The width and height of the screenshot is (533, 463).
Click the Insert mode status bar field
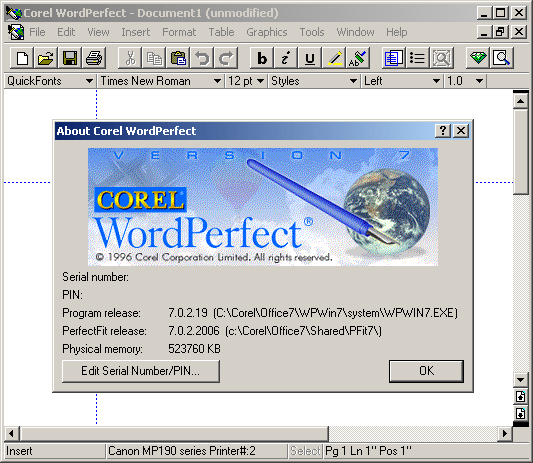(54, 451)
